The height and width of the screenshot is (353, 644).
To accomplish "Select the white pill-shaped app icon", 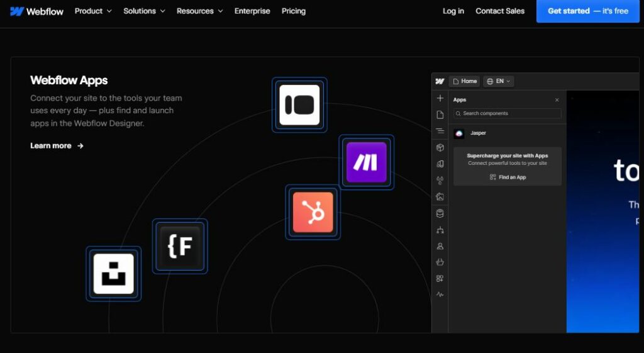I will tap(299, 105).
